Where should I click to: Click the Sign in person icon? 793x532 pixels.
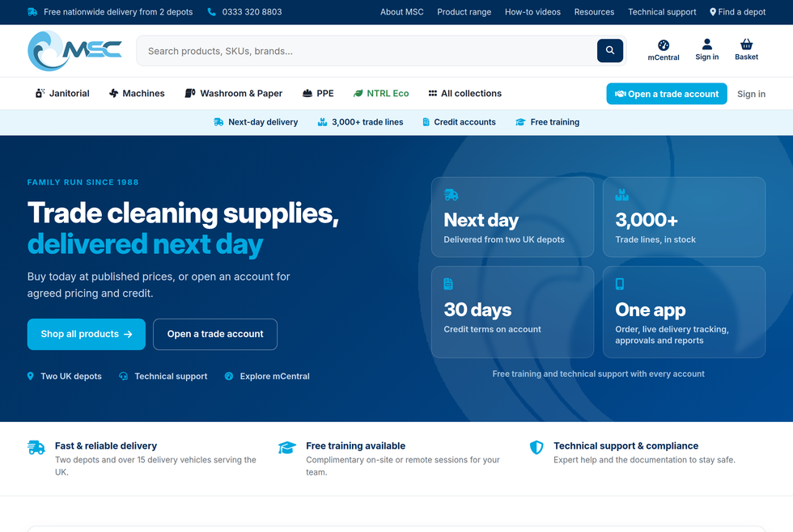[x=707, y=44]
